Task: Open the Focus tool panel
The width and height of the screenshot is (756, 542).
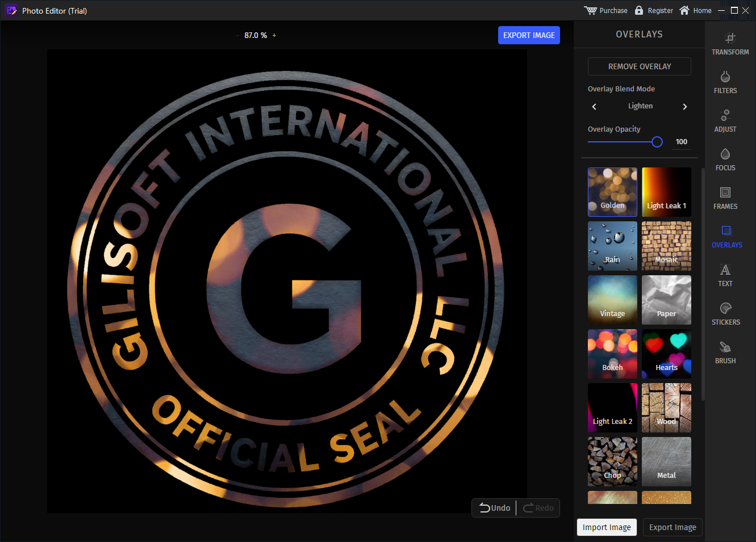Action: 725,159
